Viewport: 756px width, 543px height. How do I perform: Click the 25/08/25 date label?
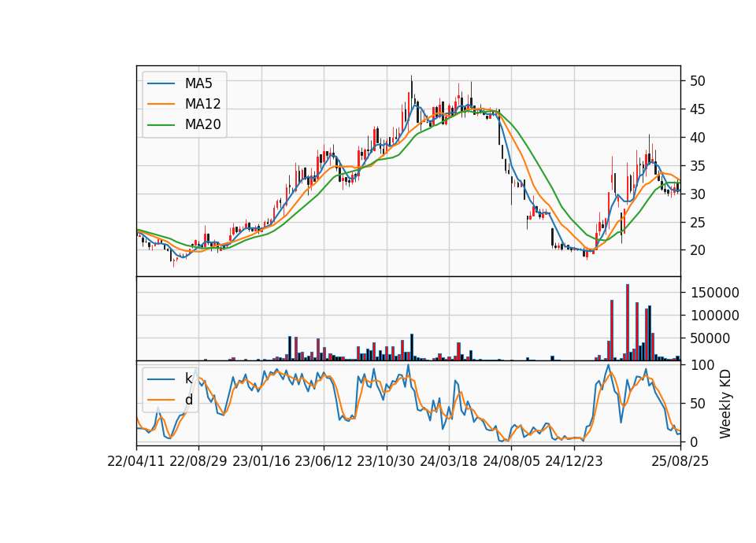click(680, 461)
